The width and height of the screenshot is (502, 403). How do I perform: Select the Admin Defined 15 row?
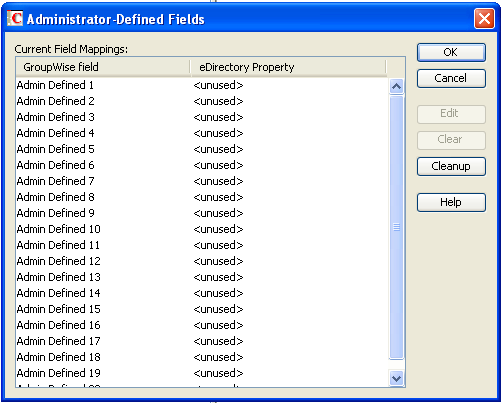[202, 309]
